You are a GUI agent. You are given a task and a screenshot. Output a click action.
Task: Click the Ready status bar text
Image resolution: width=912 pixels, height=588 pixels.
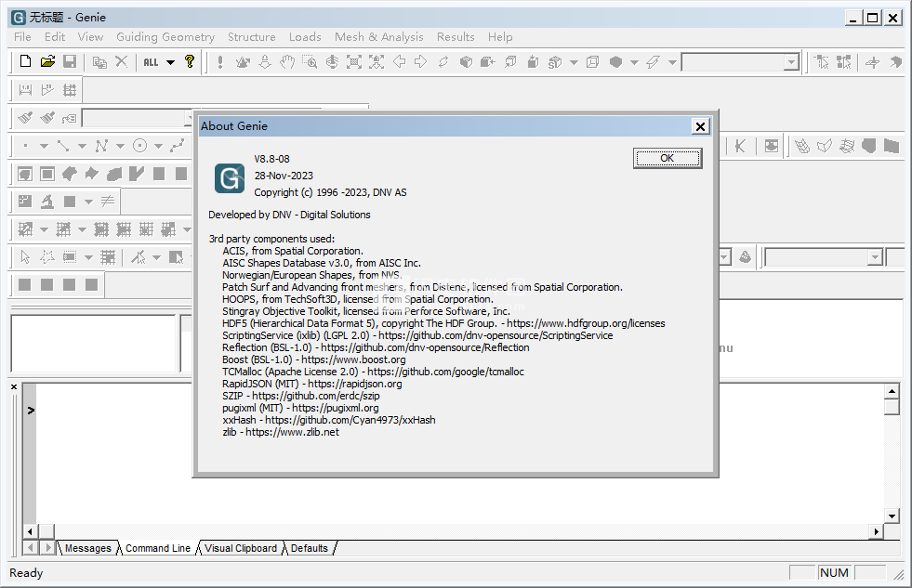(x=26, y=573)
